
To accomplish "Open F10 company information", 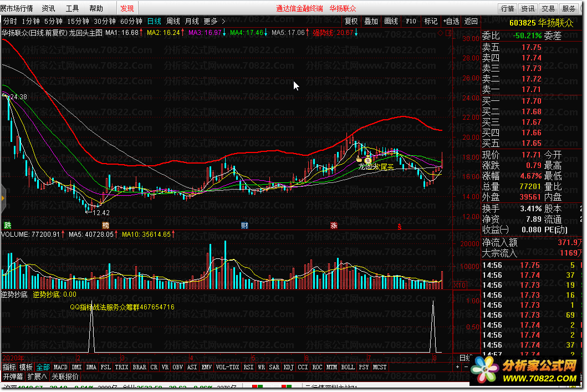I will pos(411,21).
